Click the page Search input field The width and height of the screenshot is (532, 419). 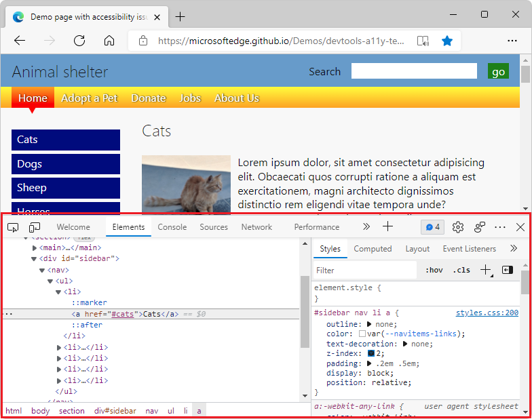click(x=414, y=71)
